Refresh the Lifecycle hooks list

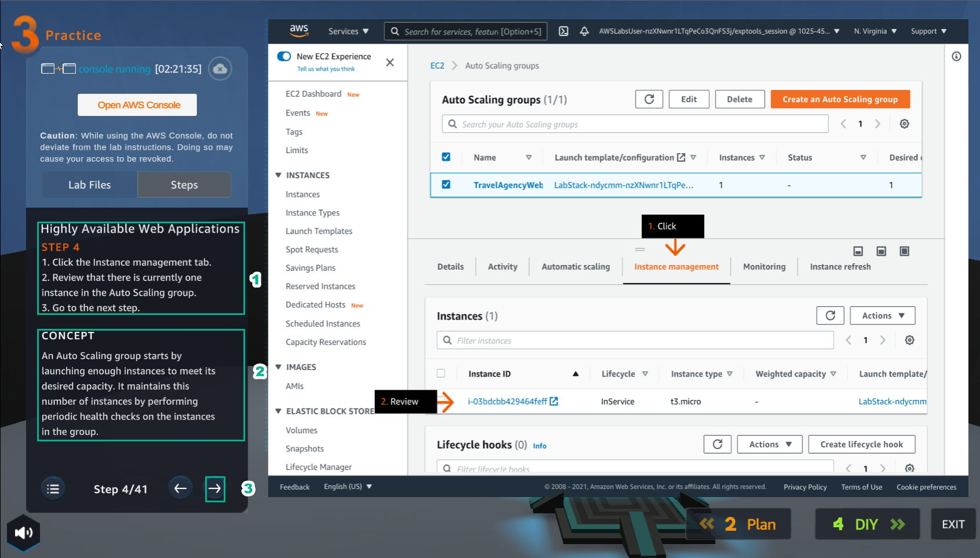click(717, 444)
